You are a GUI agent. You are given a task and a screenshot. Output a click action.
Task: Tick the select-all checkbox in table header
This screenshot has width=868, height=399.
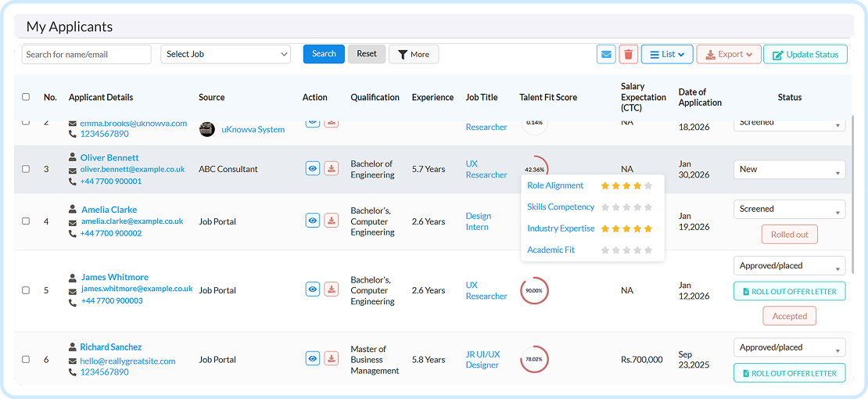[x=26, y=97]
